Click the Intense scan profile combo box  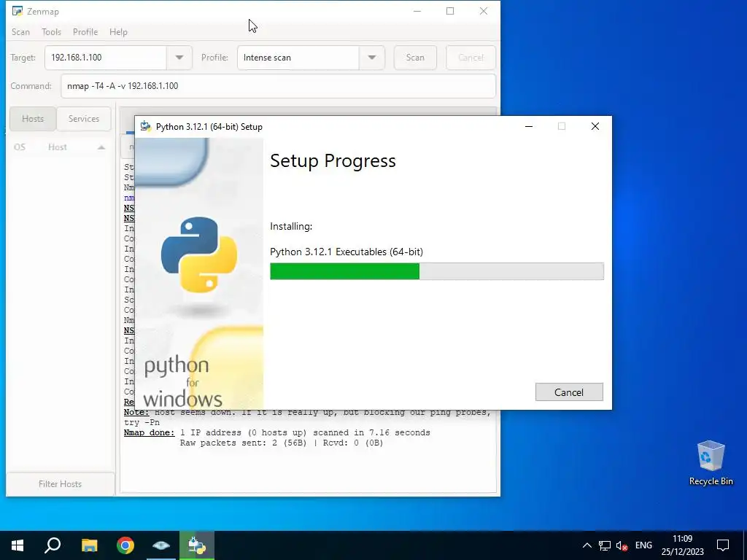(298, 58)
